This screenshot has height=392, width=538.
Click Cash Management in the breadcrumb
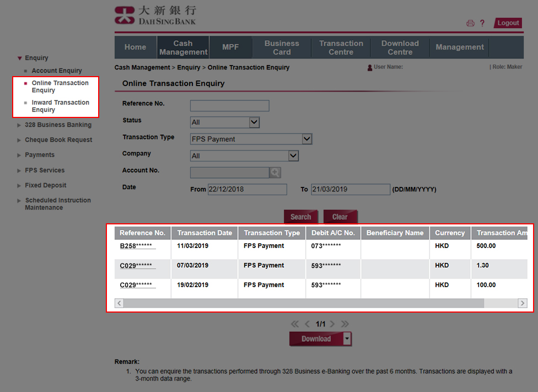(x=142, y=68)
